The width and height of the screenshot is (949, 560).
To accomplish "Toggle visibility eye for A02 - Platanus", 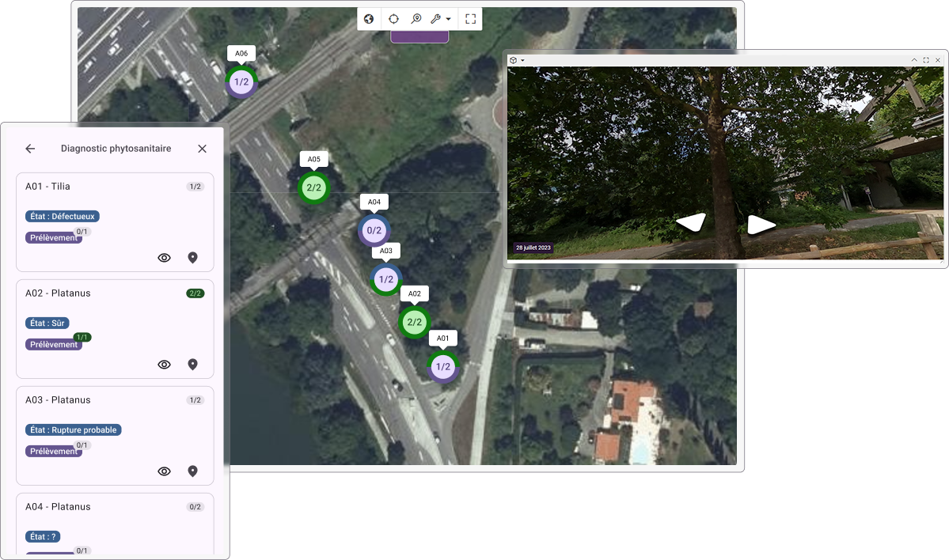I will 164,365.
